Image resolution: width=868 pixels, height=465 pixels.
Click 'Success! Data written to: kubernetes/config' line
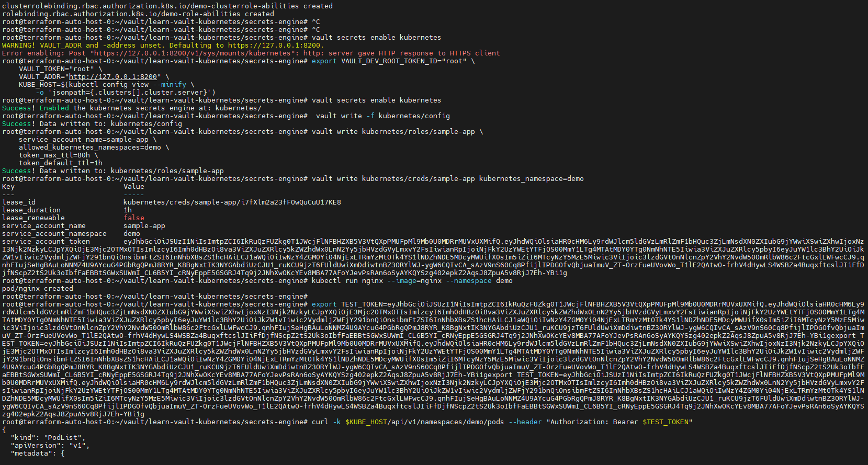tap(92, 123)
